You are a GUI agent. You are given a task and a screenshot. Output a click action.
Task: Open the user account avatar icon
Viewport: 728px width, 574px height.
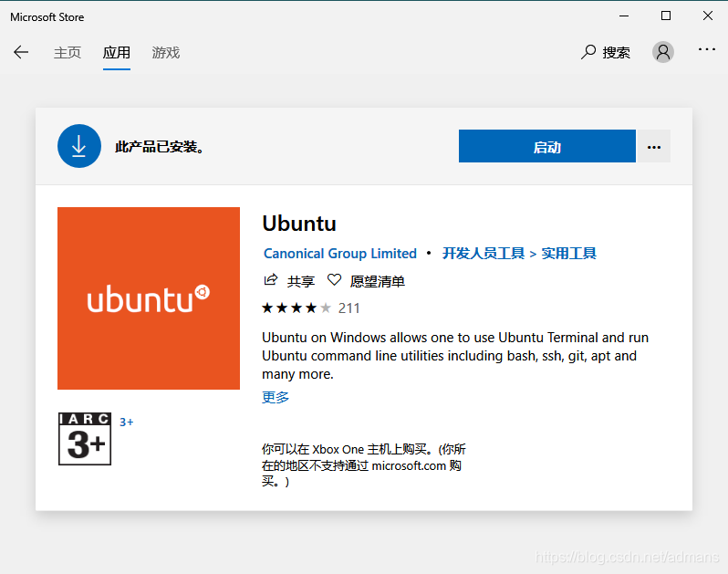[x=663, y=52]
